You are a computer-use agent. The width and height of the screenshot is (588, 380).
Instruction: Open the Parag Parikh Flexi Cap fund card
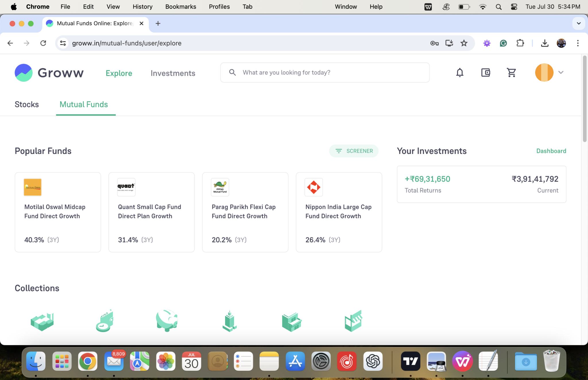tap(245, 212)
